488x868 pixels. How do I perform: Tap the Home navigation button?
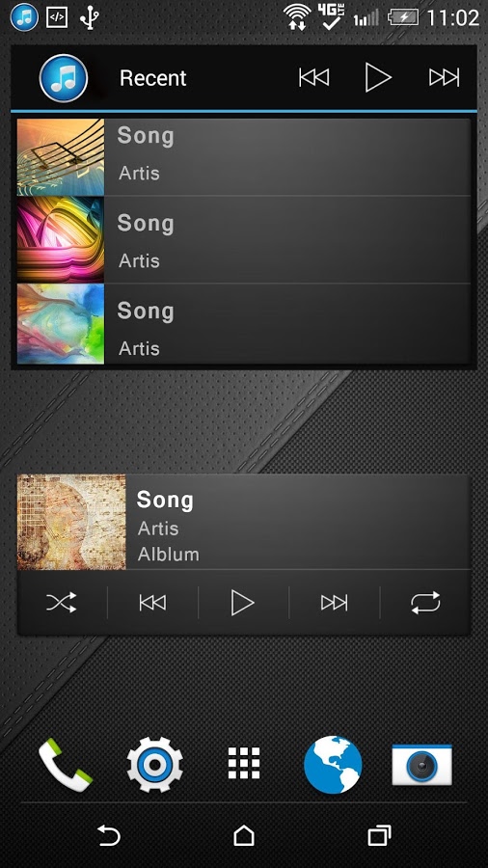[244, 835]
